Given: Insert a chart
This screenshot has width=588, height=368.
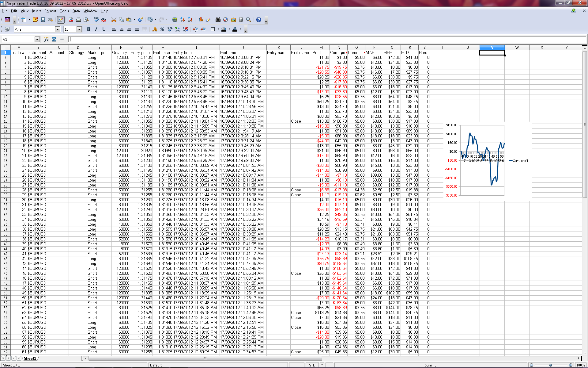Looking at the screenshot, I should (x=200, y=20).
